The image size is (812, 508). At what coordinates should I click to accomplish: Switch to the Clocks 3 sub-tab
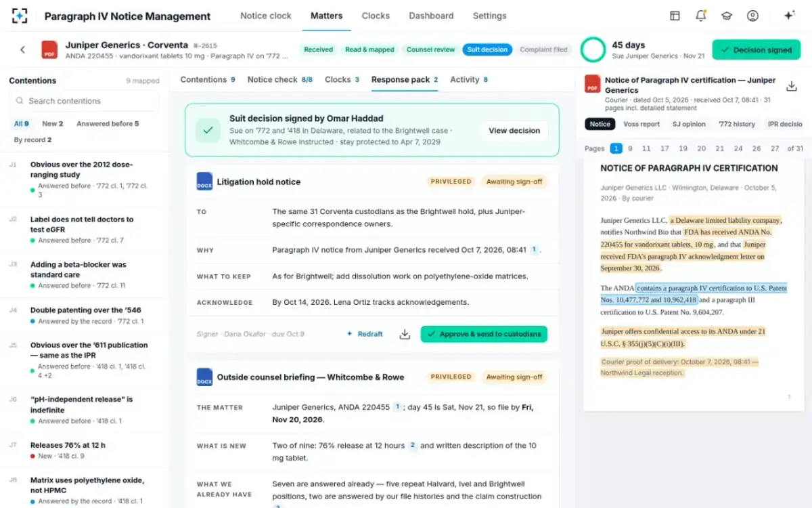tap(342, 79)
